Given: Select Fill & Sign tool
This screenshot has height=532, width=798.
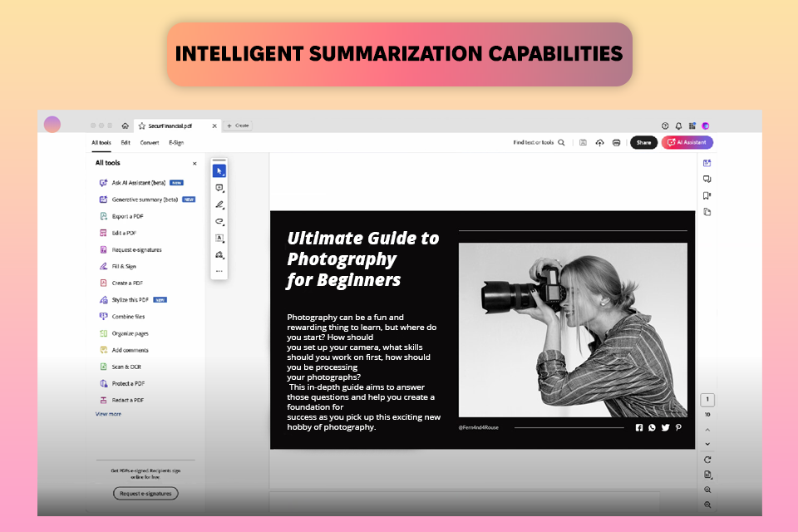Looking at the screenshot, I should [x=117, y=266].
